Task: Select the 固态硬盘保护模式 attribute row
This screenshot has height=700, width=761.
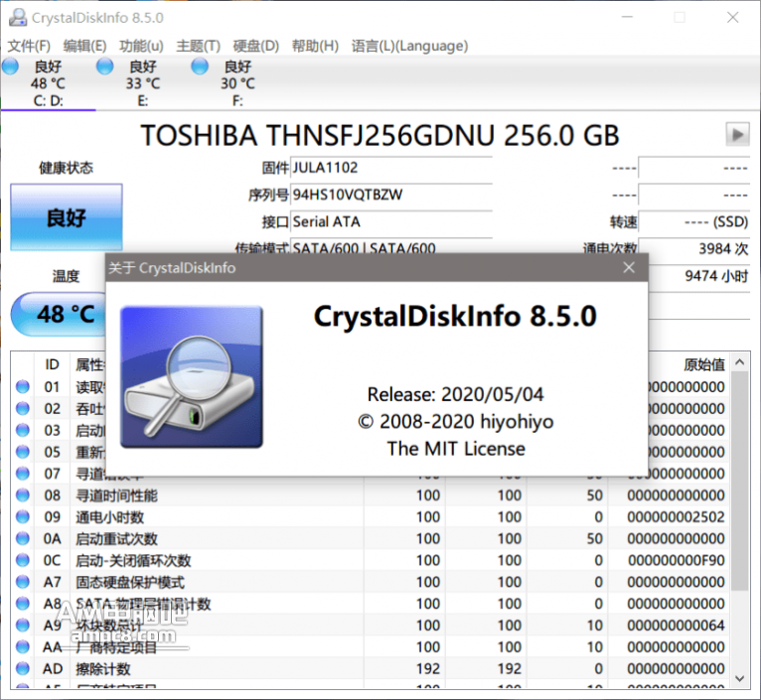Action: [371, 582]
